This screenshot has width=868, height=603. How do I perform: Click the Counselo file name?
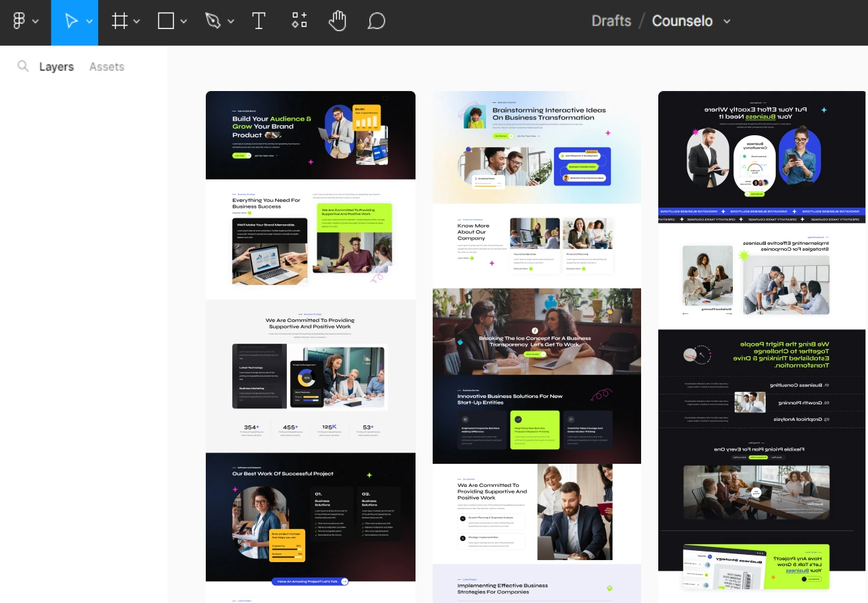coord(682,21)
